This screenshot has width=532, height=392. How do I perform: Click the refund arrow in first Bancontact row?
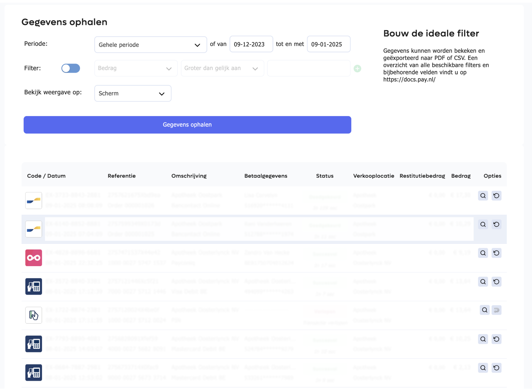(496, 196)
